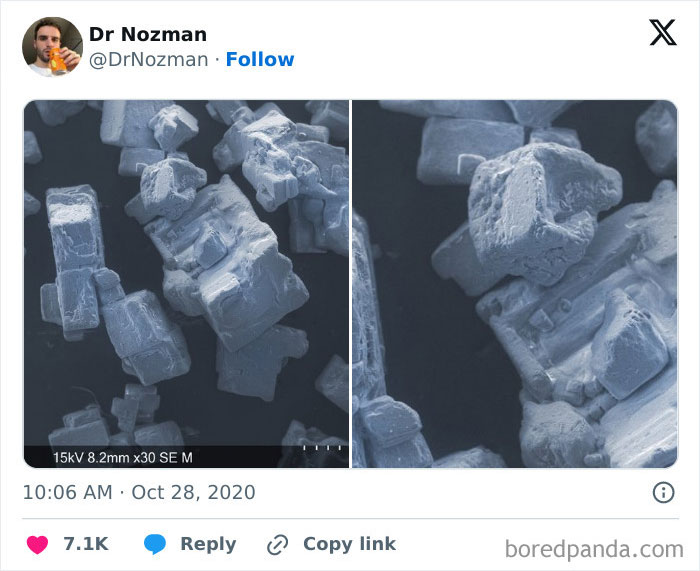Open the tweet info circle icon
Viewport: 700px width, 571px height.
click(x=662, y=492)
